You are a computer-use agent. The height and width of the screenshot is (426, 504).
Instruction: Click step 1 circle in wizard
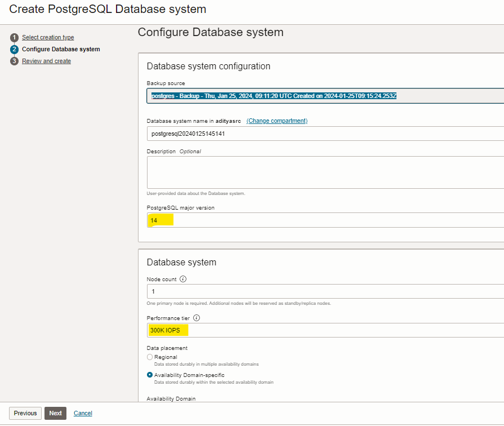[14, 38]
